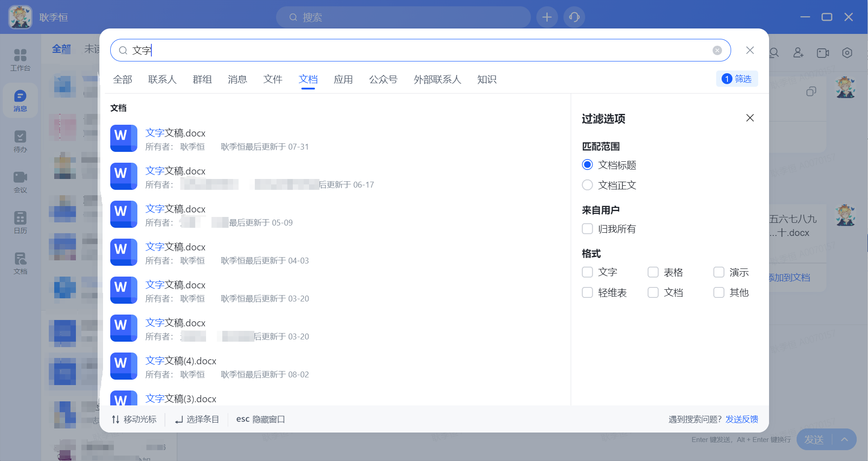This screenshot has width=868, height=461.
Task: Switch to the 知识 search tab
Action: point(487,80)
